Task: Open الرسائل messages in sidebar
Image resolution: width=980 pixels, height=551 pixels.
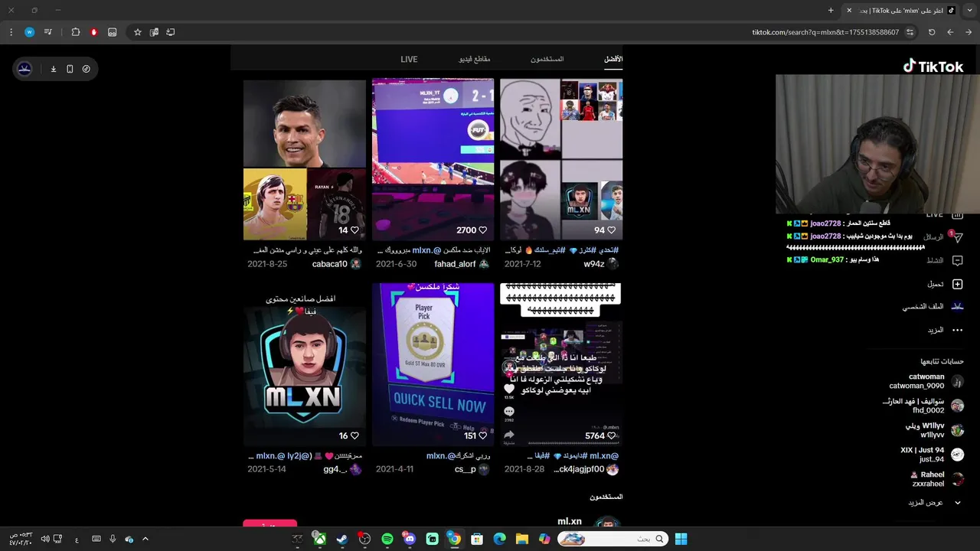Action: (x=943, y=237)
